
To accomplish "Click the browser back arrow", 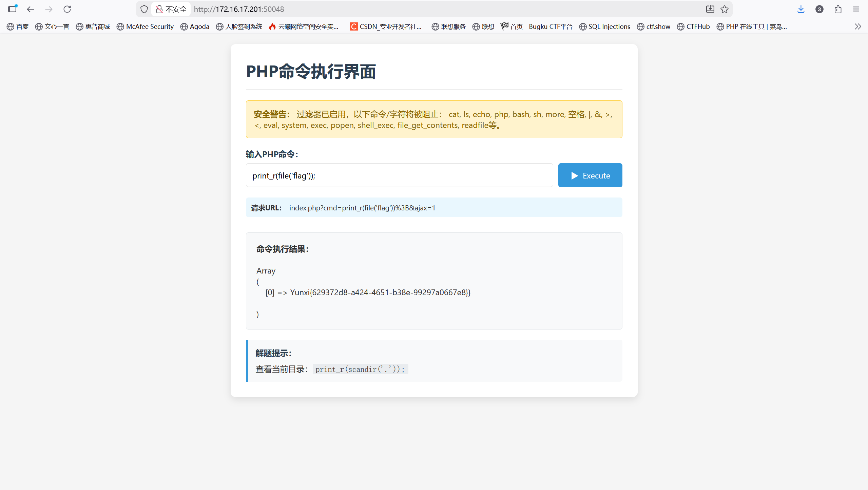I will tap(31, 9).
